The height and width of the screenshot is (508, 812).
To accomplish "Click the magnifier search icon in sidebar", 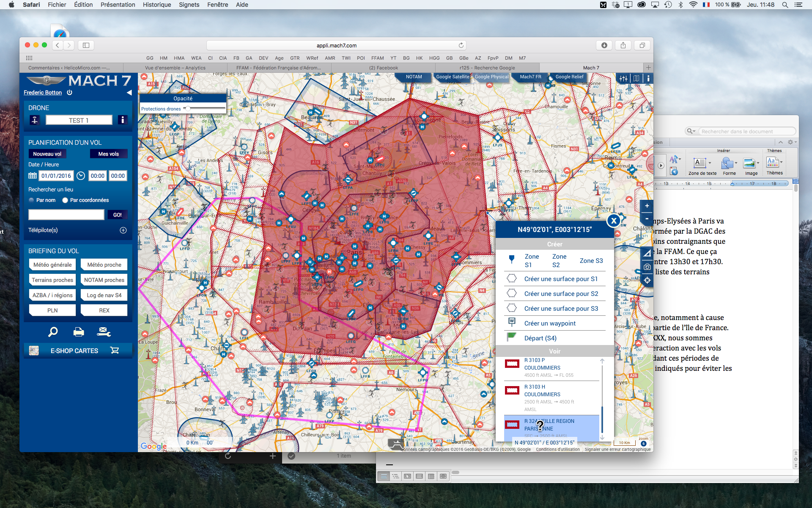I will click(53, 332).
